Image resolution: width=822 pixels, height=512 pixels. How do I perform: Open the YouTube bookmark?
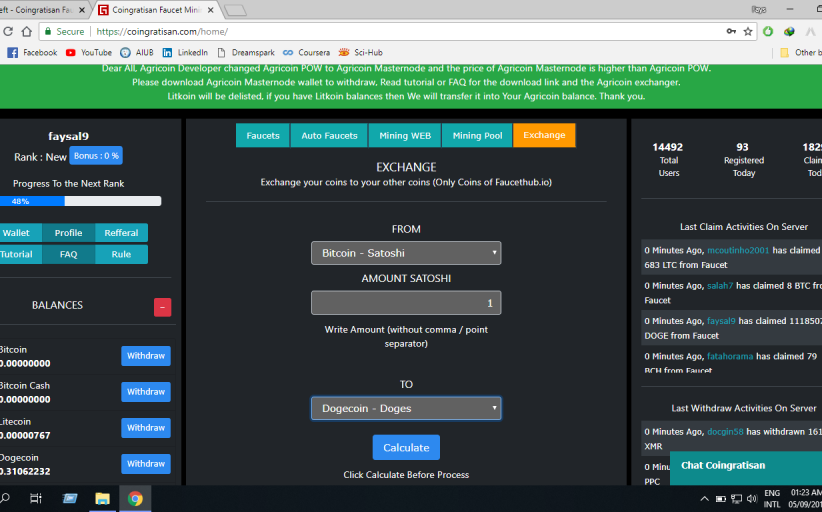coord(88,52)
